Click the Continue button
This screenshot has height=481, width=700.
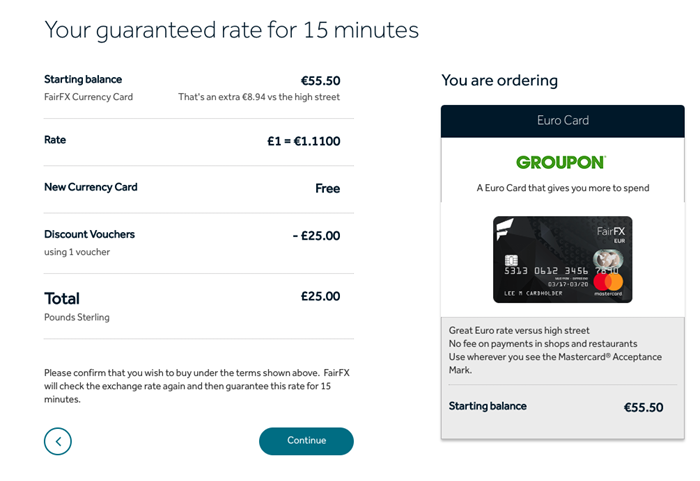306,441
